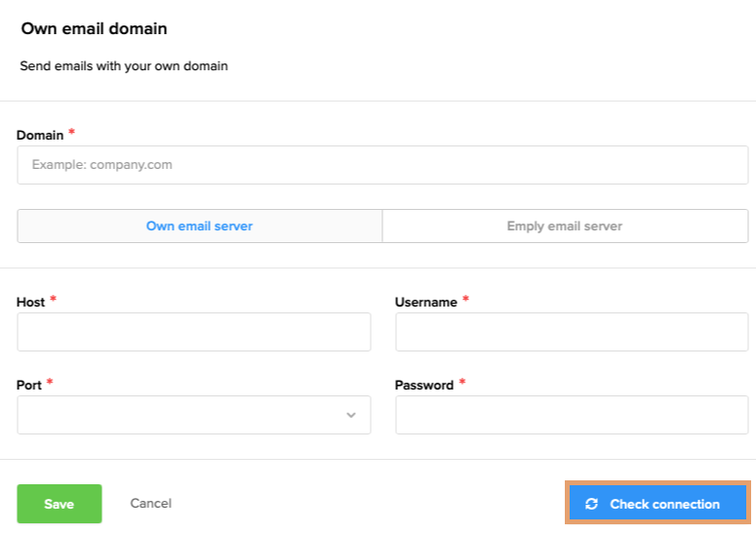Click the Username field label
This screenshot has height=536, width=756.
click(426, 303)
